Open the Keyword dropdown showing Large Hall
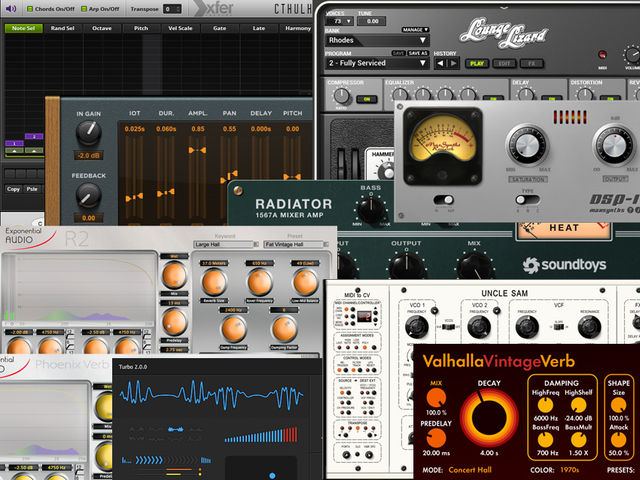The image size is (640, 480). pyautogui.click(x=226, y=244)
